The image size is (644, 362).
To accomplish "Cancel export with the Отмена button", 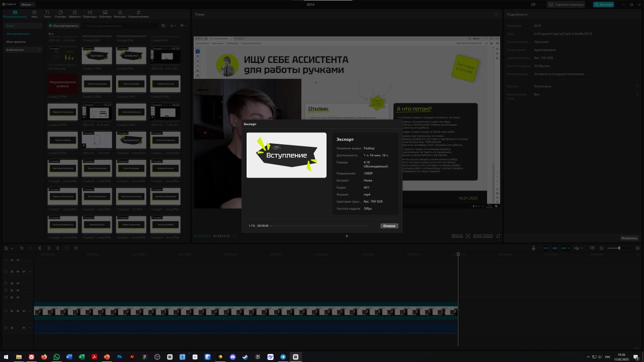I will coord(389,226).
